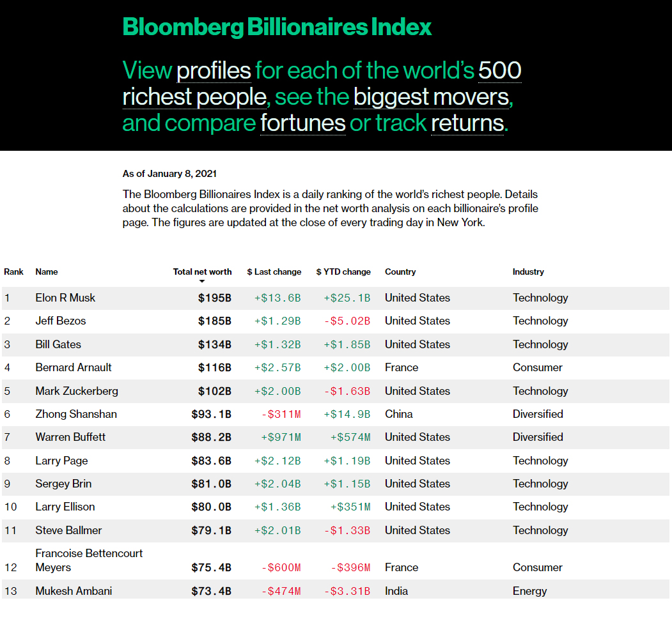
Task: Sort by Industry column header
Action: point(528,272)
